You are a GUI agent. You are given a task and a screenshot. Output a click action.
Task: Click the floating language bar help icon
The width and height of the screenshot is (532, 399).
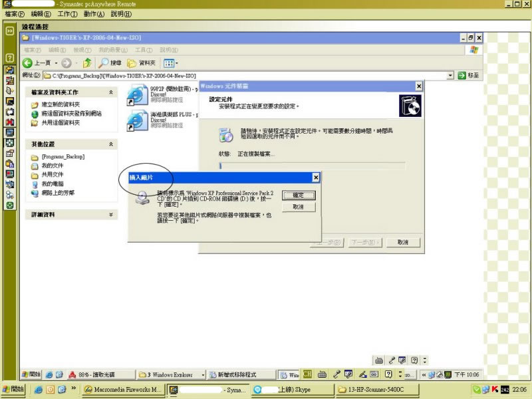[x=414, y=360]
